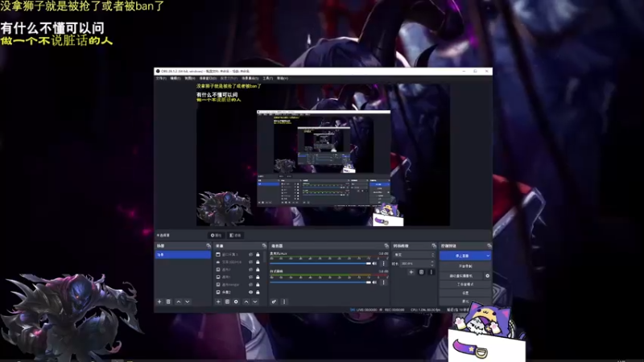Open source Filters button below preview
This screenshot has width=644, height=362.
(235, 235)
